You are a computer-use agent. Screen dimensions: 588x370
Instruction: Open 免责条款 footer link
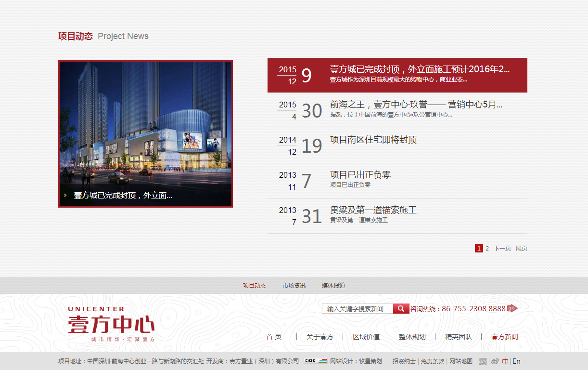[x=433, y=361]
